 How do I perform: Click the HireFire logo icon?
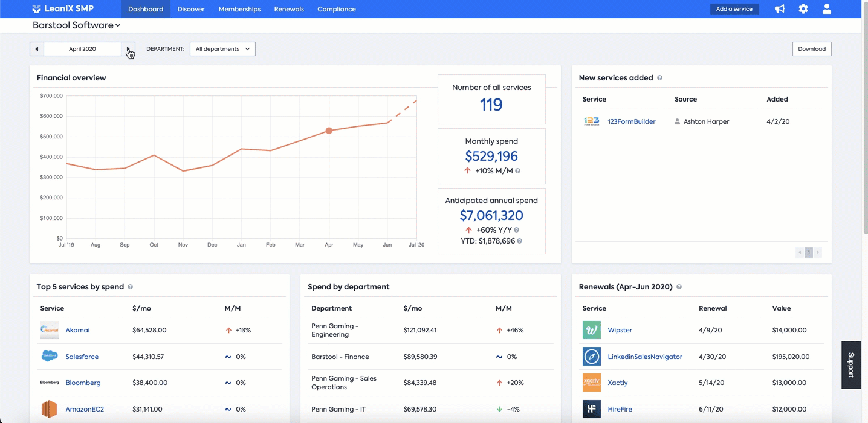592,409
